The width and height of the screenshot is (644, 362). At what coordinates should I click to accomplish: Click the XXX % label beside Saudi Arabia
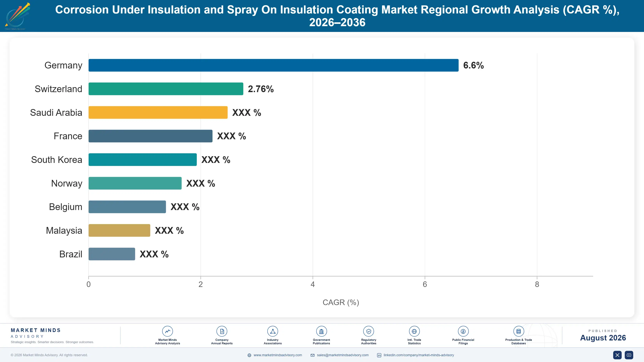pos(247,113)
